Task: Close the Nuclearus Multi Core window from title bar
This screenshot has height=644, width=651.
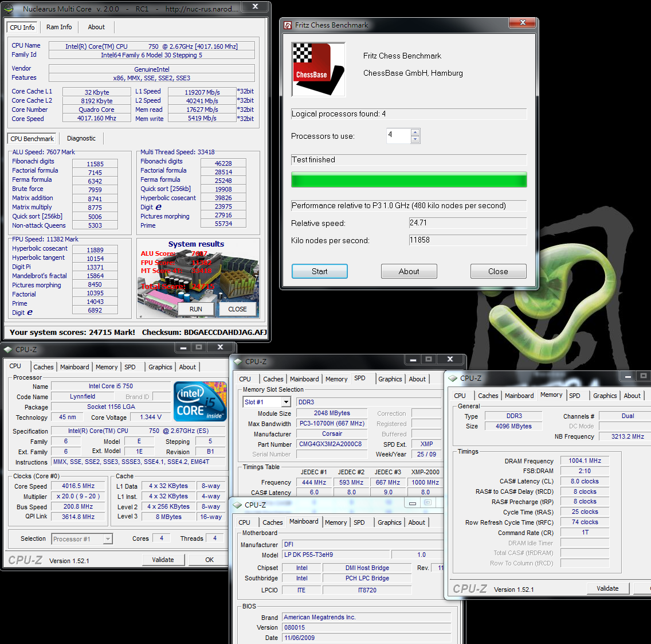Action: pyautogui.click(x=255, y=7)
